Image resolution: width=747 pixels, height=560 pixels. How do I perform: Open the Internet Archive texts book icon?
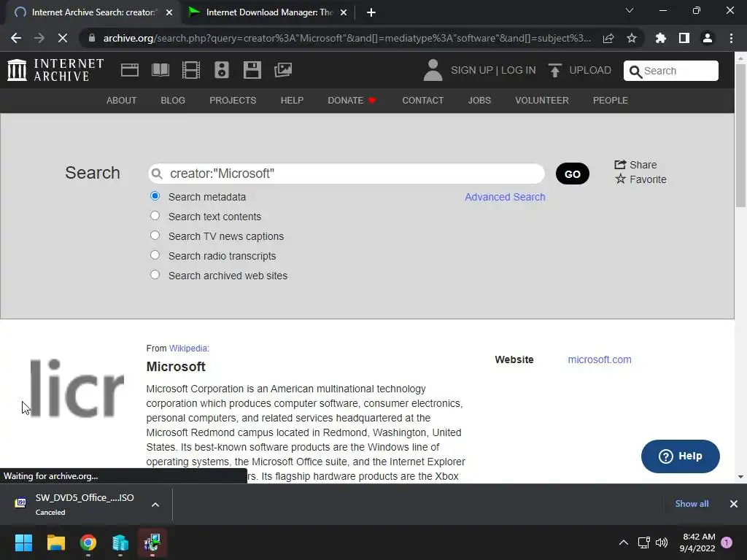pyautogui.click(x=160, y=70)
